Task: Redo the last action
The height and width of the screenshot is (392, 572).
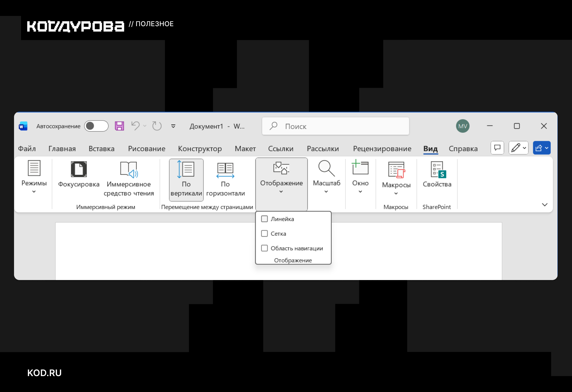Action: click(157, 126)
